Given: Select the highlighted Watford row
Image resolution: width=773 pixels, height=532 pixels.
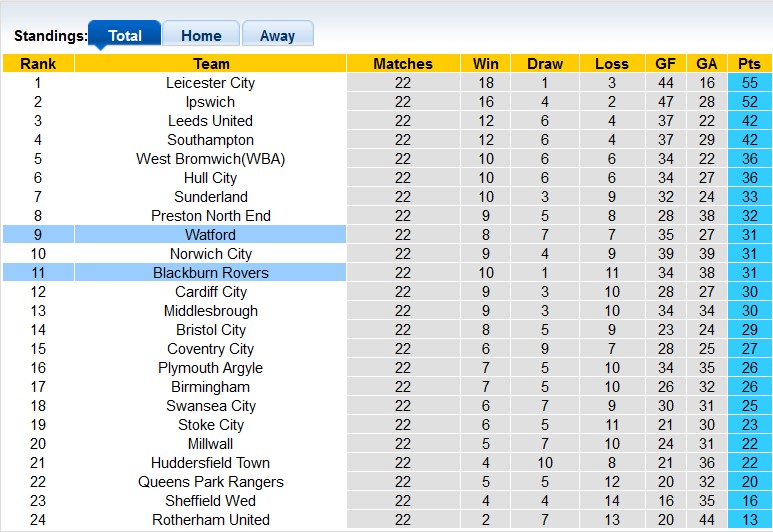Looking at the screenshot, I should 210,235.
